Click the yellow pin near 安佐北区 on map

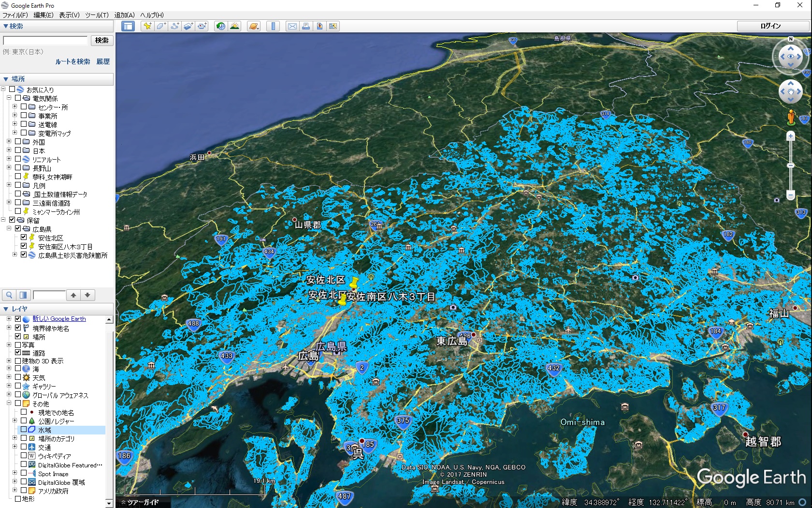(x=354, y=282)
